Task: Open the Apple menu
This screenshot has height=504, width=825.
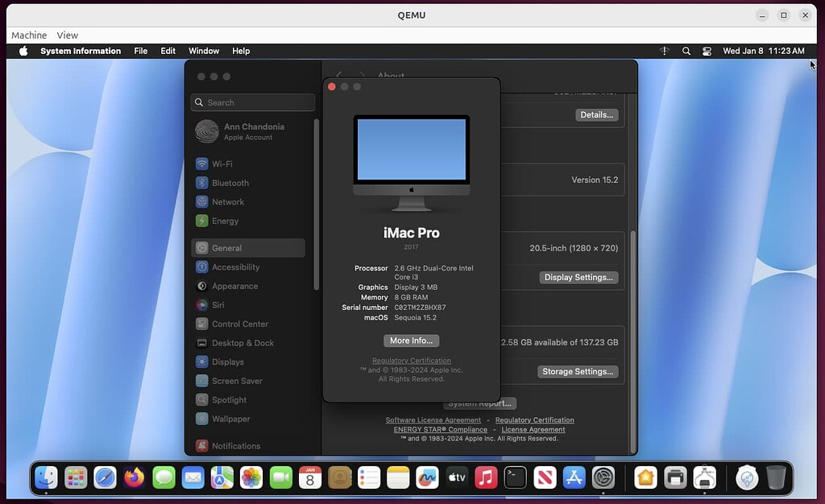Action: [x=23, y=51]
